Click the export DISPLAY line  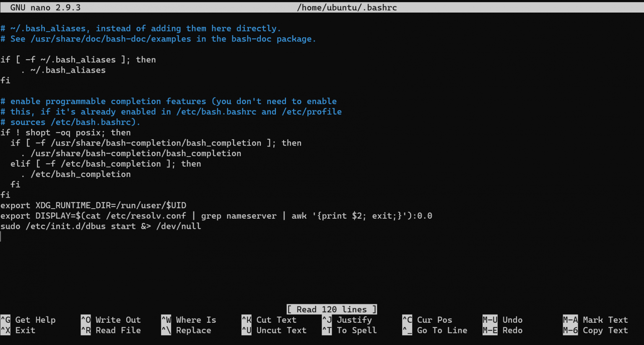216,216
